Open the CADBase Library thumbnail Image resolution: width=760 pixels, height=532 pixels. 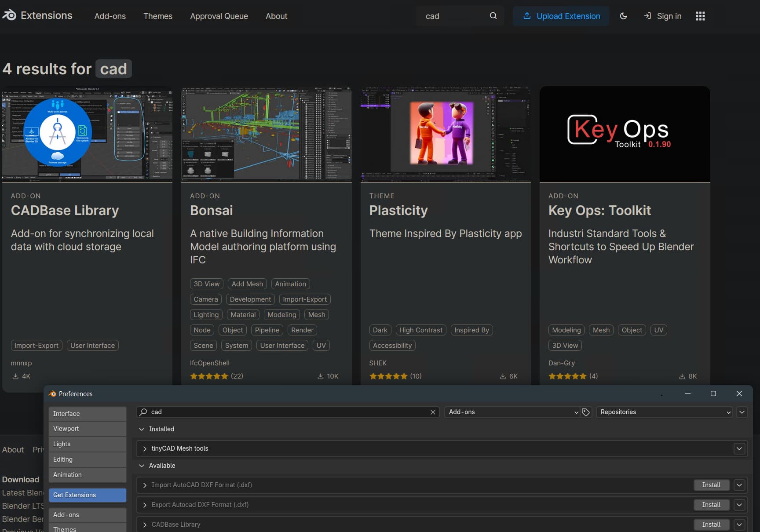click(87, 134)
